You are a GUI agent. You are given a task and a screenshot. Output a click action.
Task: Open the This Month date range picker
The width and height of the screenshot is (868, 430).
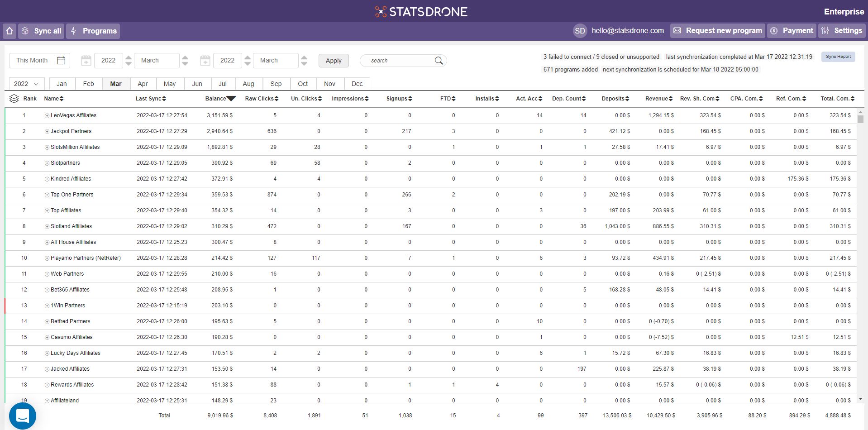click(39, 60)
